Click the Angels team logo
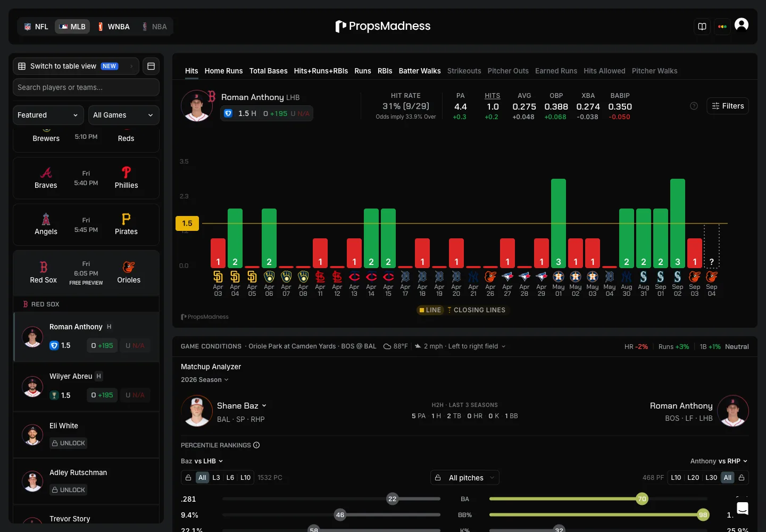 pos(46,219)
